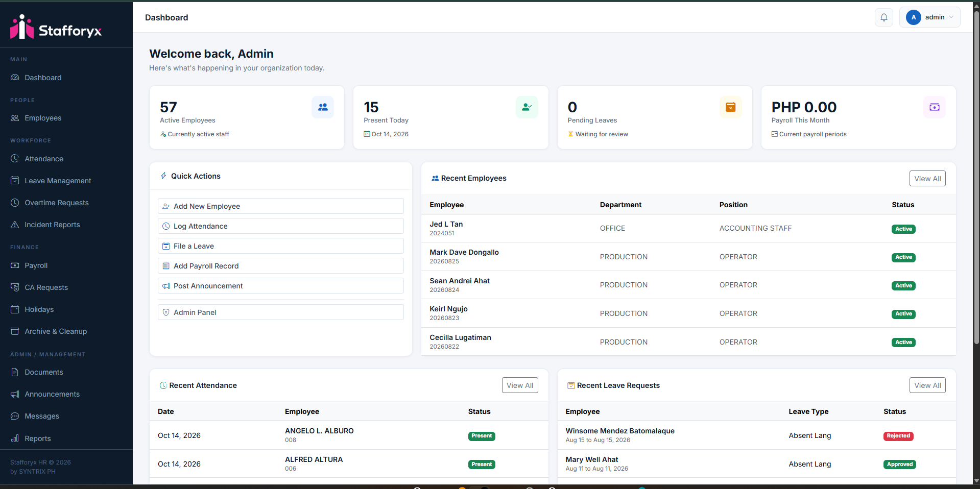Click Post Announcement quick action
This screenshot has height=489, width=980.
[x=281, y=286]
